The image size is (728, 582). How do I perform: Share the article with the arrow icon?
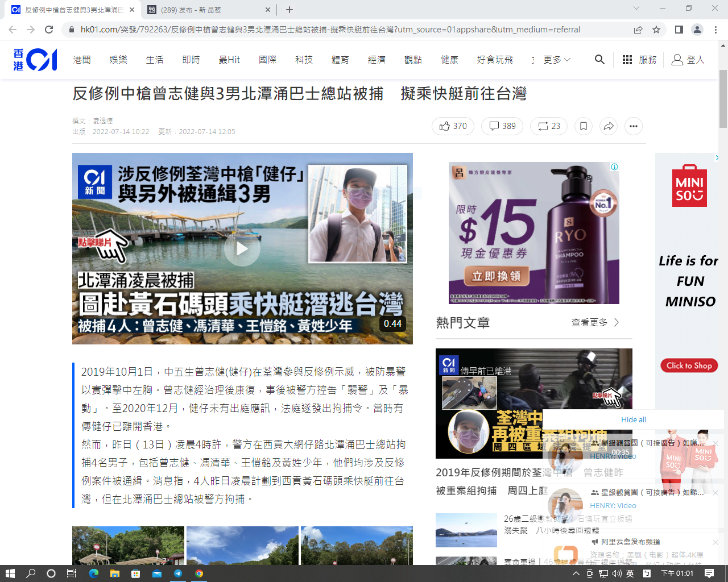click(x=609, y=126)
